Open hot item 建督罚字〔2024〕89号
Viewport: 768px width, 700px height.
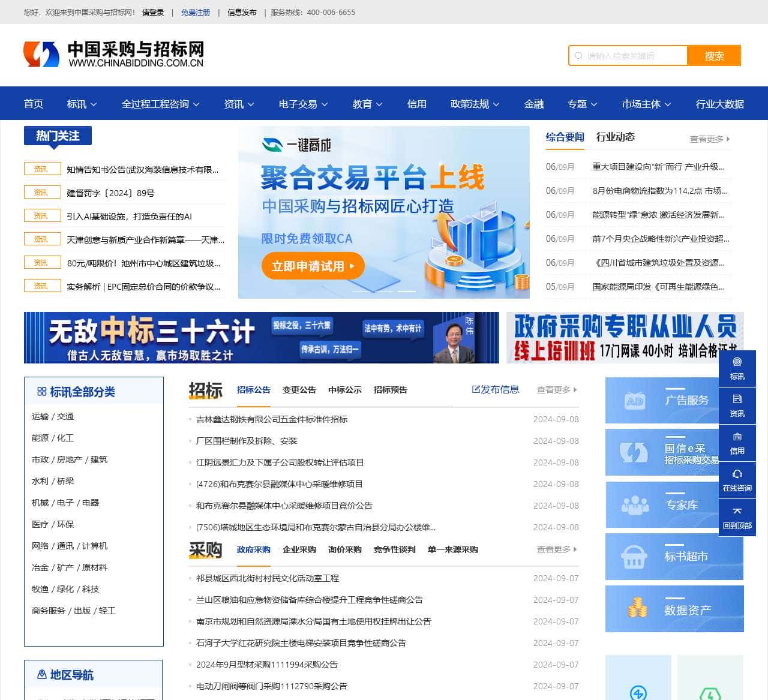pyautogui.click(x=111, y=193)
